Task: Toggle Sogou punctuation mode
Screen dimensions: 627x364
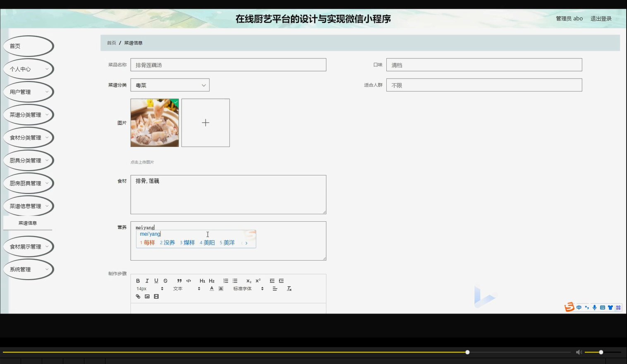Action: tap(587, 307)
